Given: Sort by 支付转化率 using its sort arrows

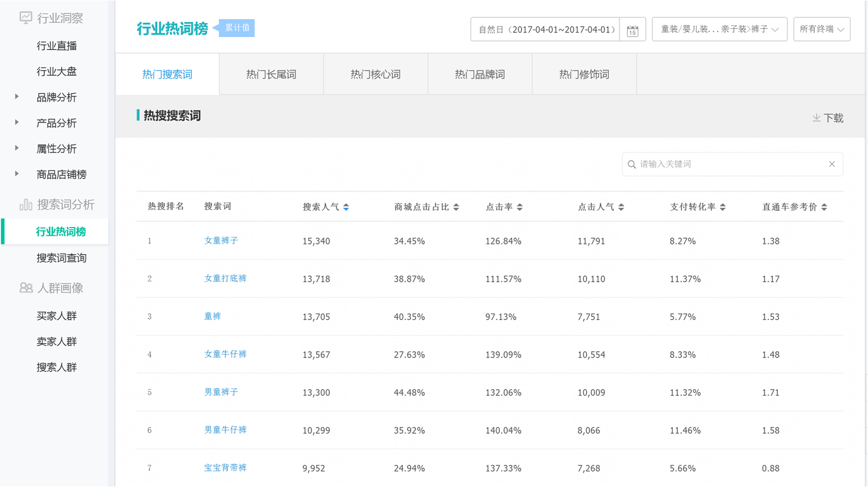Looking at the screenshot, I should point(722,207).
